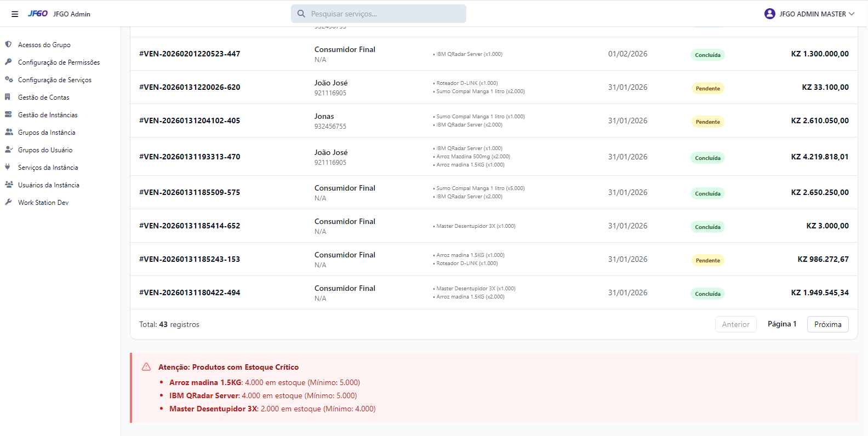
Task: Click the building icon for Gestão de Contas
Action: [x=8, y=97]
